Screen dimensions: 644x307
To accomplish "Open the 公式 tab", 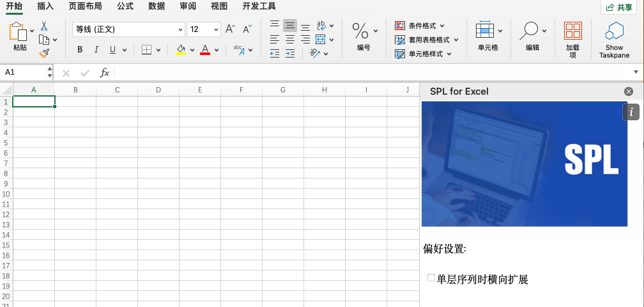I will [x=125, y=6].
